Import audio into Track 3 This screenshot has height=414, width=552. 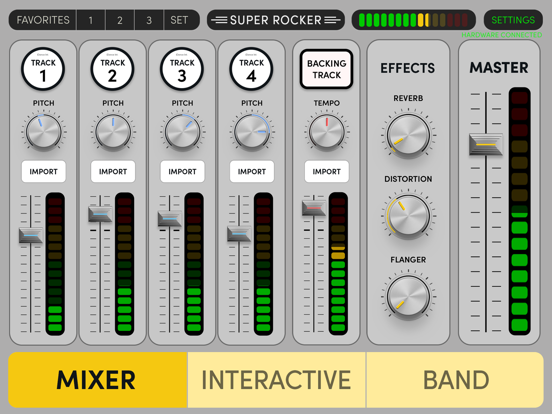(182, 171)
